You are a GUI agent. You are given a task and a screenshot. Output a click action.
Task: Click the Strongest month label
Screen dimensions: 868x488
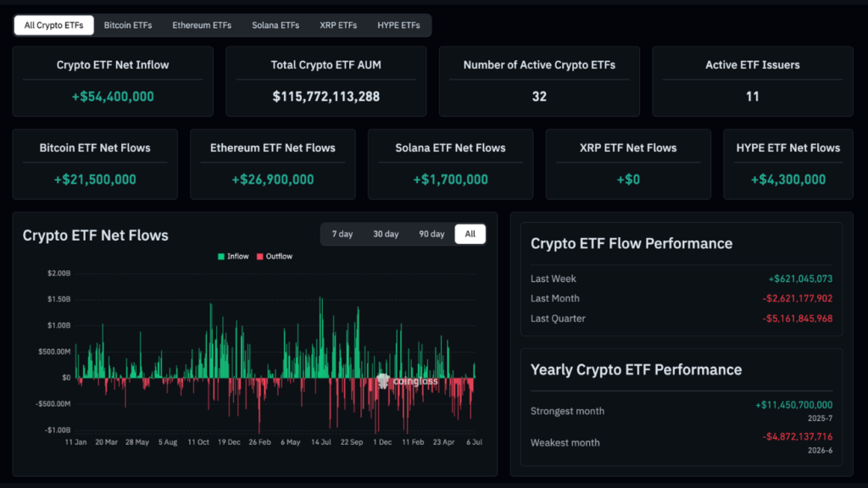(567, 411)
